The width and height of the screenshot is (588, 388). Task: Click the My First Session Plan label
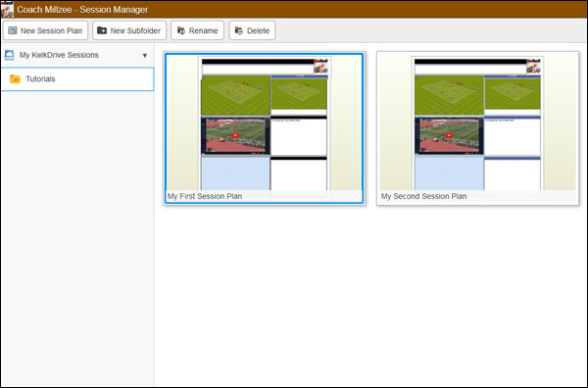click(x=205, y=196)
